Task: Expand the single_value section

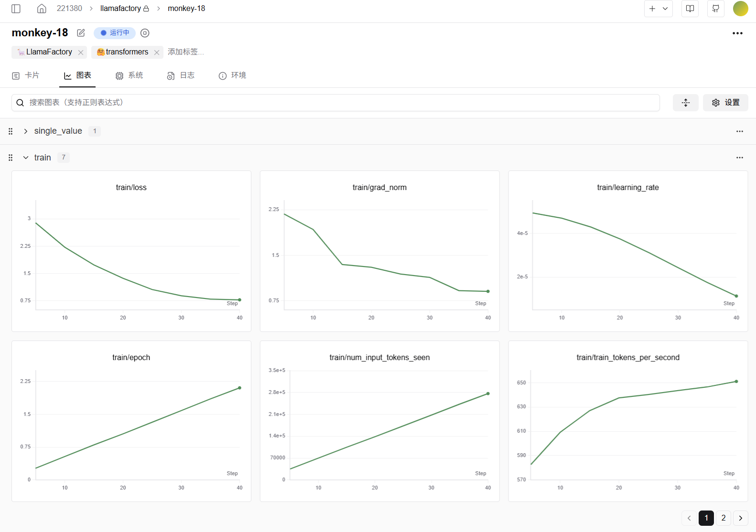Action: [26, 131]
